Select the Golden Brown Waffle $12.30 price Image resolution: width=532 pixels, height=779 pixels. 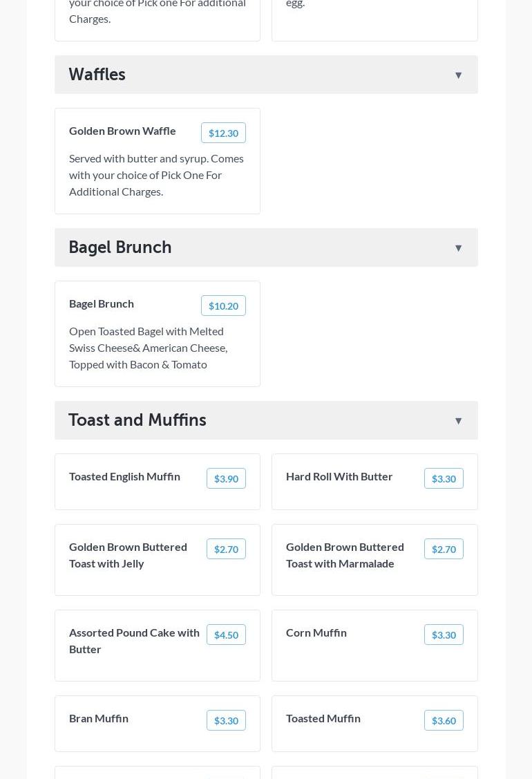pyautogui.click(x=223, y=133)
